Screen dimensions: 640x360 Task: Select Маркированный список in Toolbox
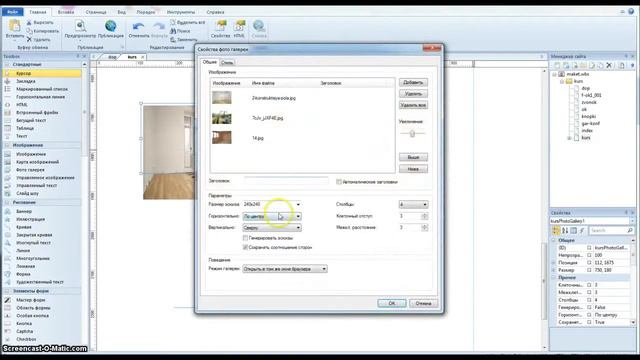pos(42,89)
